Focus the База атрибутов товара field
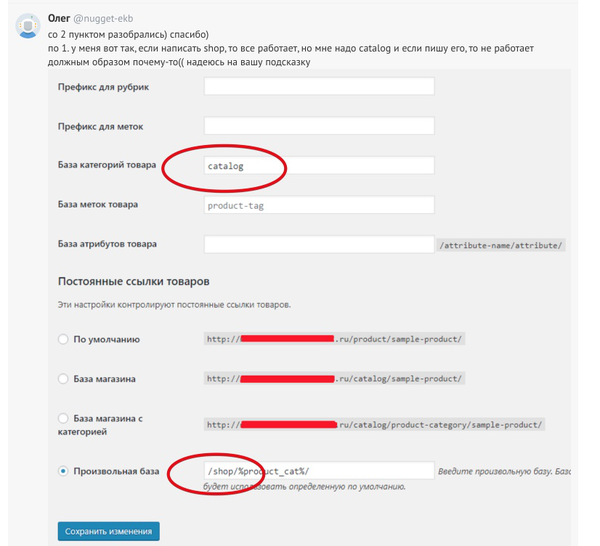This screenshot has height=546, width=600. pos(319,244)
